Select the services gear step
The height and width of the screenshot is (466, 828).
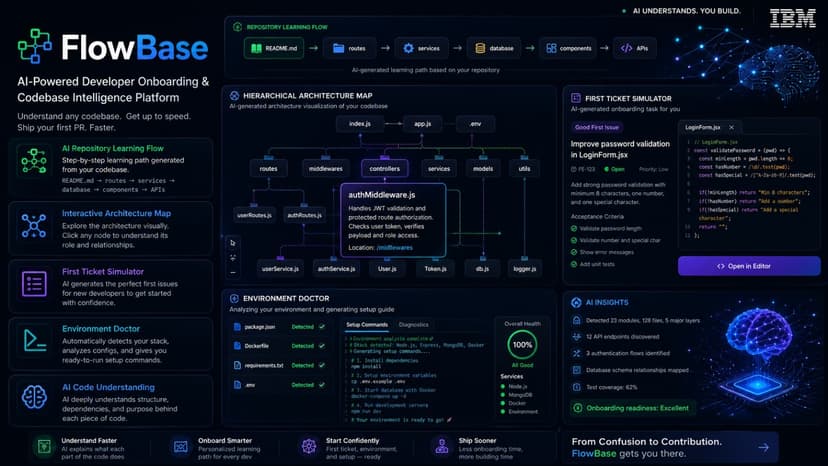point(421,48)
